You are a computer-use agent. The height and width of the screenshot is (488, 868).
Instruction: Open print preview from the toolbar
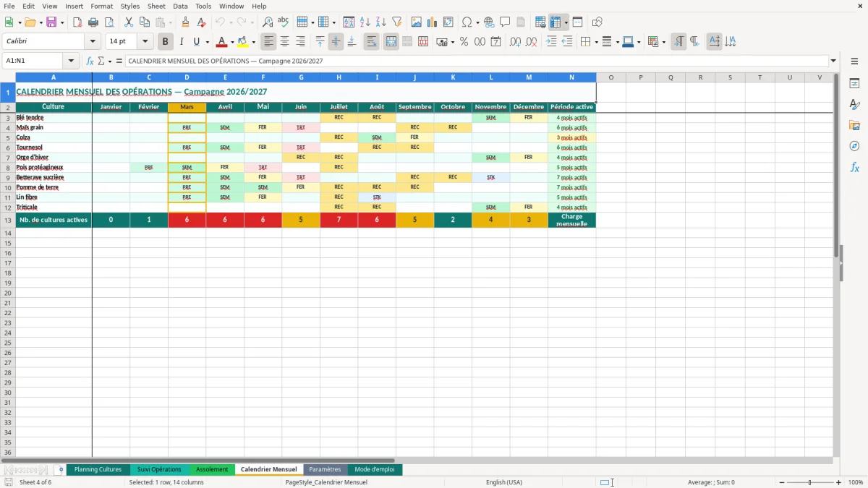(x=109, y=22)
